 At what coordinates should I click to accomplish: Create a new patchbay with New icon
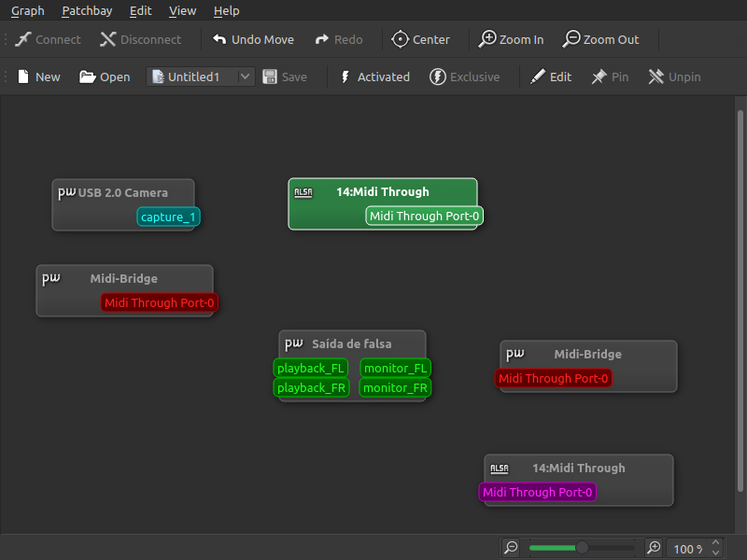23,77
